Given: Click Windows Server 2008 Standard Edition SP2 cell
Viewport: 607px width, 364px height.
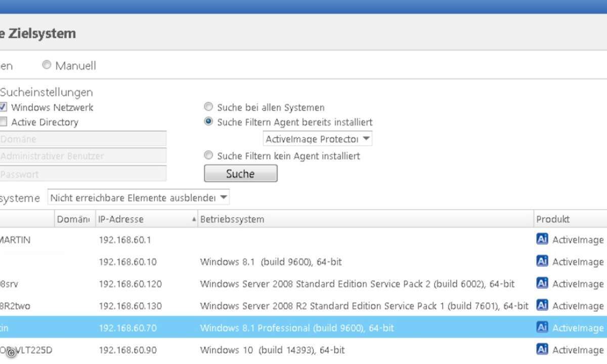Looking at the screenshot, I should pos(357,284).
